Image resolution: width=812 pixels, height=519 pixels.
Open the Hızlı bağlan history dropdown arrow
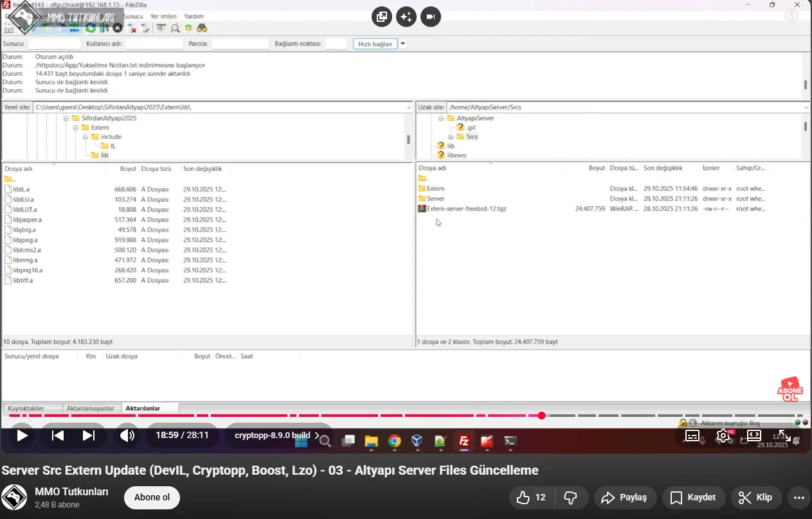point(403,44)
